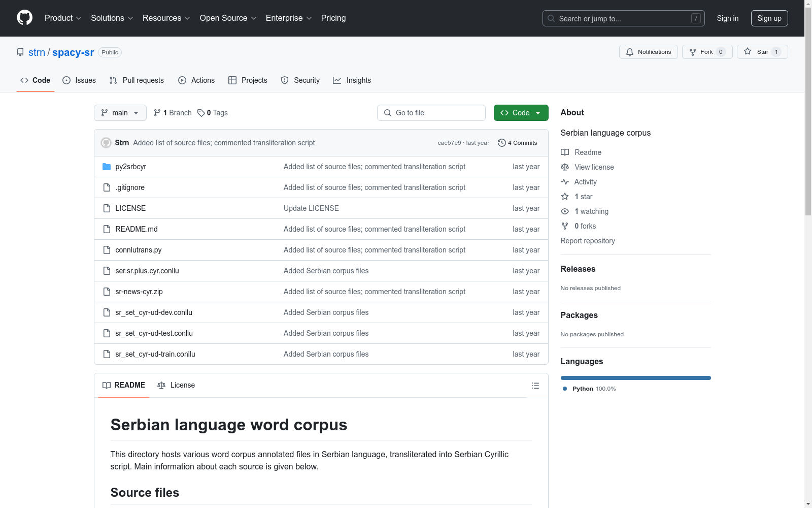This screenshot has height=508, width=812.
Task: Click the pulse icon beside Activity
Action: tap(565, 182)
